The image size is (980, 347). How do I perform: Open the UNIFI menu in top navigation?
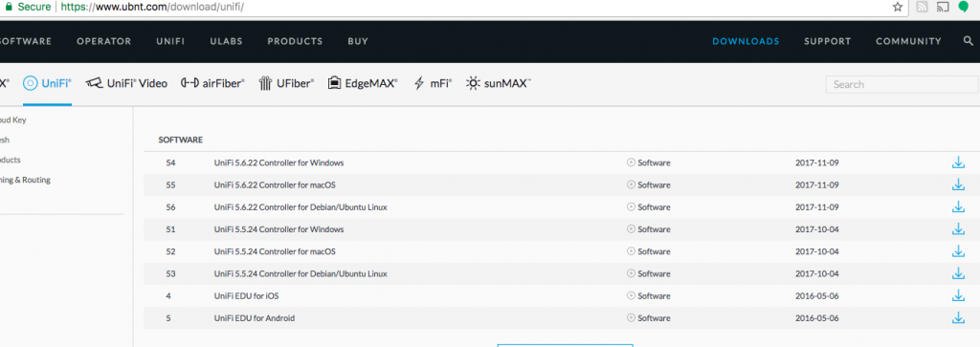click(170, 41)
